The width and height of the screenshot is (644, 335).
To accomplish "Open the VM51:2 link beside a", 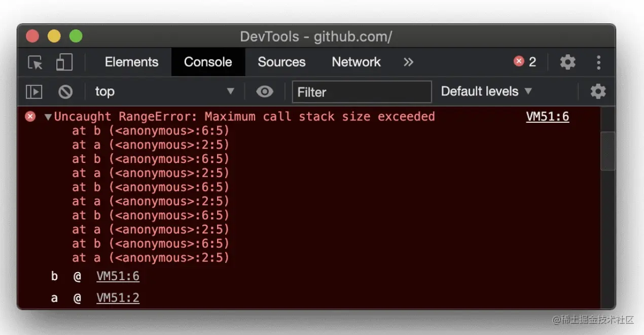I will pyautogui.click(x=118, y=298).
